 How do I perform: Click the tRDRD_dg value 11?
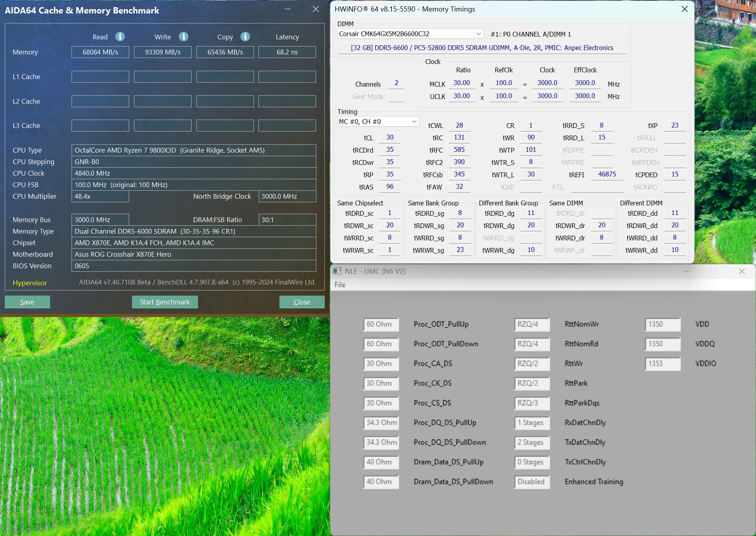531,213
